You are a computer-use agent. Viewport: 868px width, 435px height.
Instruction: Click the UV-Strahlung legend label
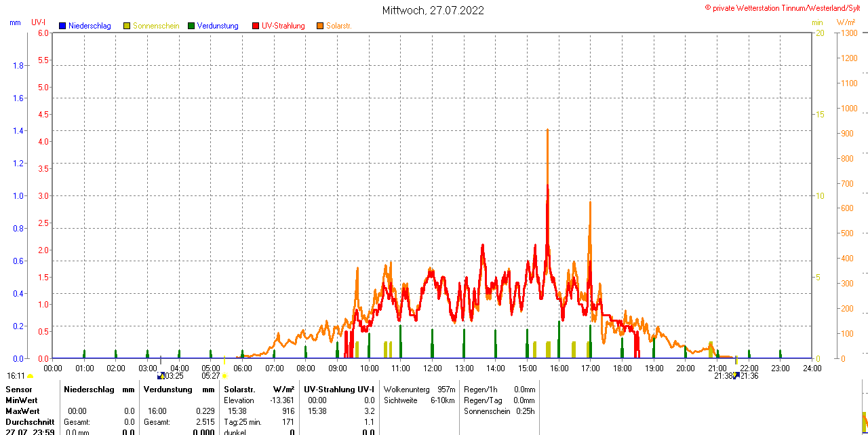click(283, 26)
